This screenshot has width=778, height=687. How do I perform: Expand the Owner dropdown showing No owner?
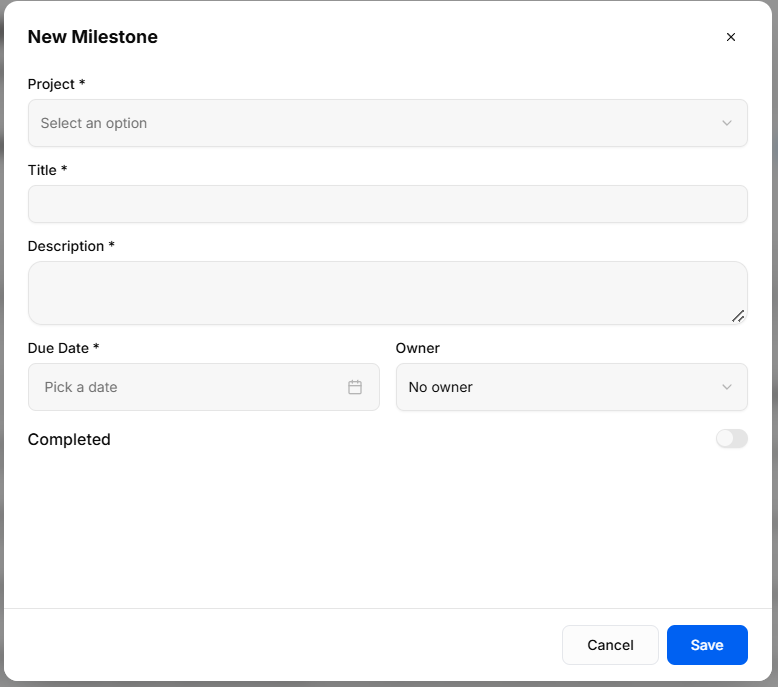[x=572, y=387]
